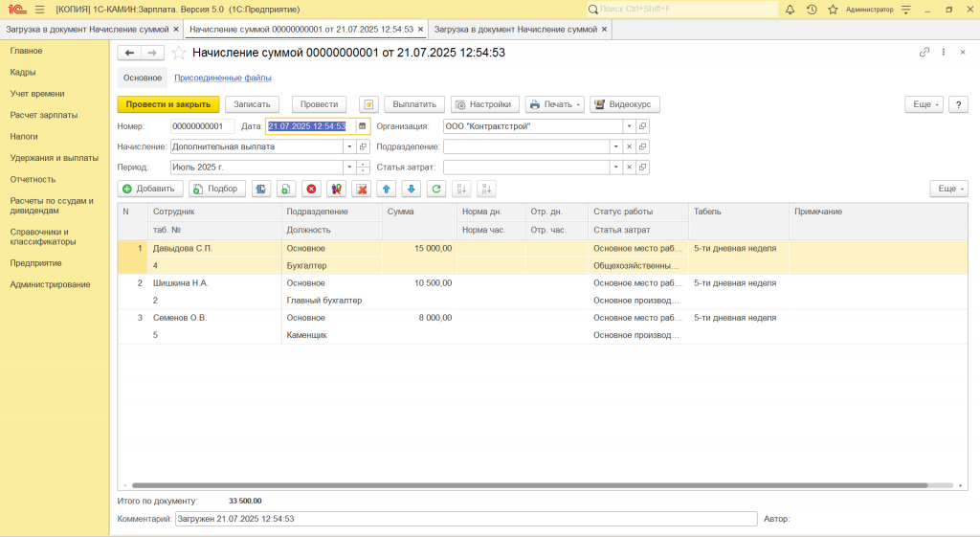Screen dimensions: 980x537
Task: Click the Выплатить button
Action: pyautogui.click(x=414, y=104)
